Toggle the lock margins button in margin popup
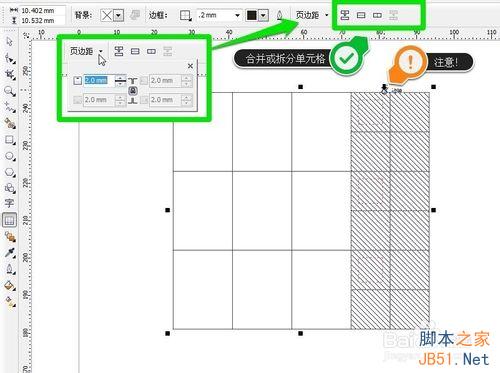The height and width of the screenshot is (373, 500). click(x=133, y=90)
